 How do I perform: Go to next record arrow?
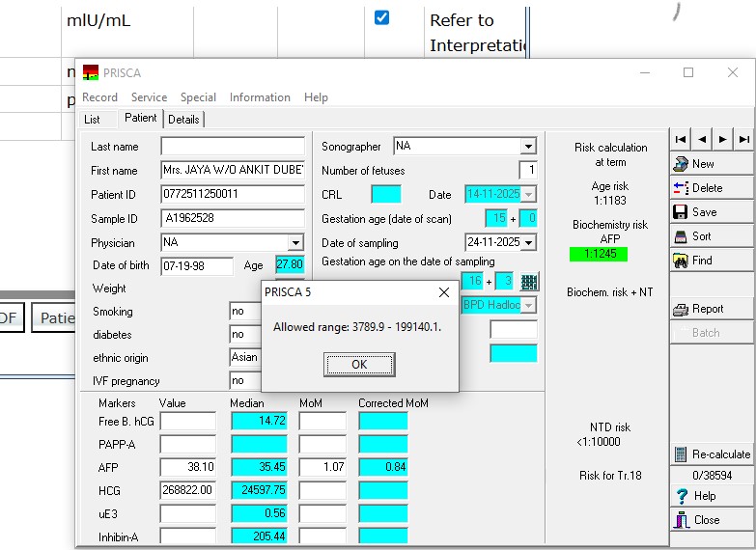pyautogui.click(x=723, y=140)
